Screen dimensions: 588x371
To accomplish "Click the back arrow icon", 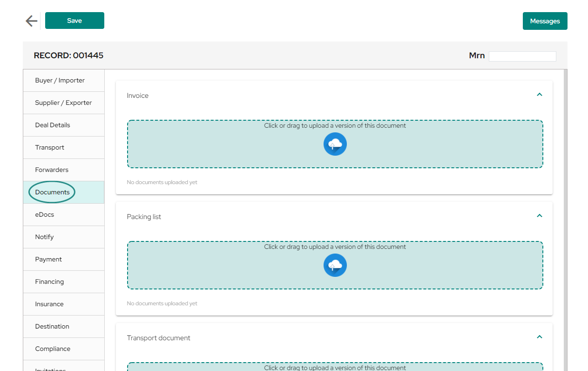I will click(31, 21).
